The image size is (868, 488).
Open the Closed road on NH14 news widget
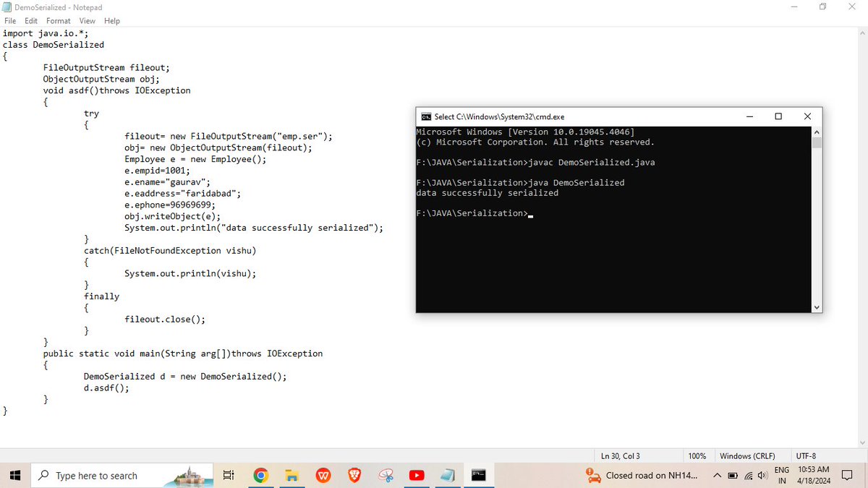click(642, 475)
